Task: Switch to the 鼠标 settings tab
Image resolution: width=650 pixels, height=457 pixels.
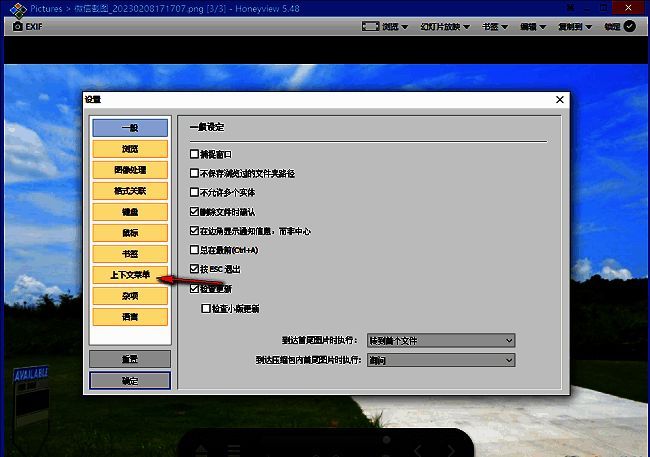Action: click(130, 233)
